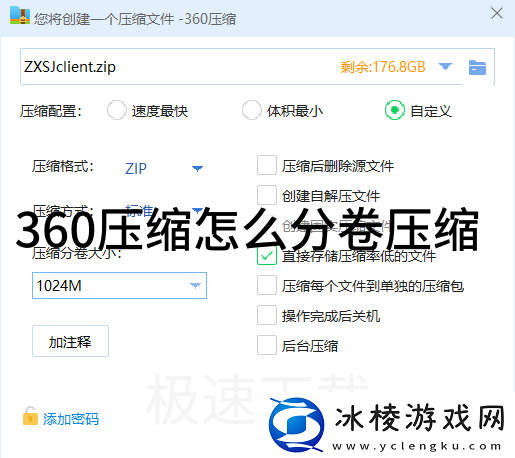The height and width of the screenshot is (458, 515).
Task: Click the 加注释 button
Action: pyautogui.click(x=70, y=341)
